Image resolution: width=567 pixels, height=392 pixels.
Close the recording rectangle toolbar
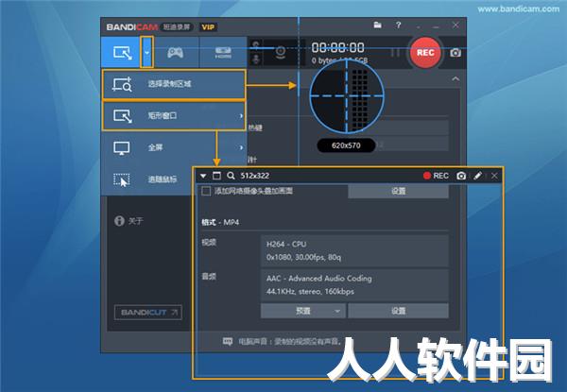tap(494, 176)
